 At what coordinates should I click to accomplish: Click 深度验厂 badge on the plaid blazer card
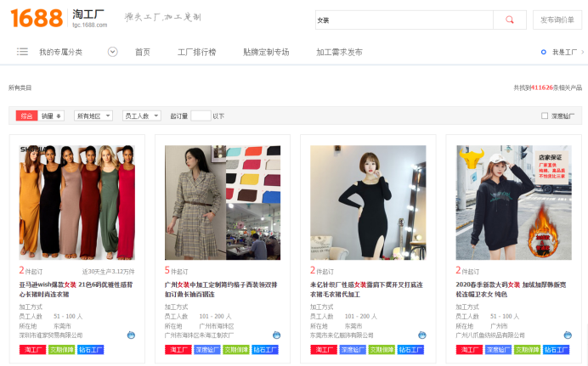point(207,350)
